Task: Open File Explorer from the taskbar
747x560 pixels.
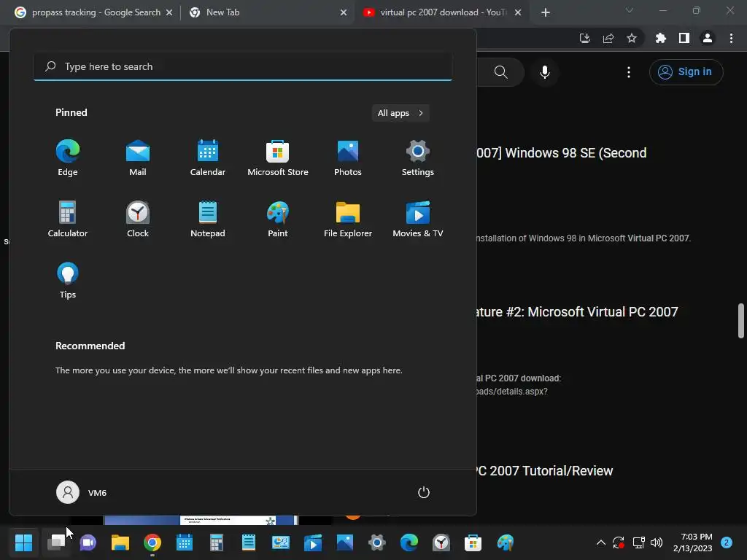Action: click(x=120, y=542)
